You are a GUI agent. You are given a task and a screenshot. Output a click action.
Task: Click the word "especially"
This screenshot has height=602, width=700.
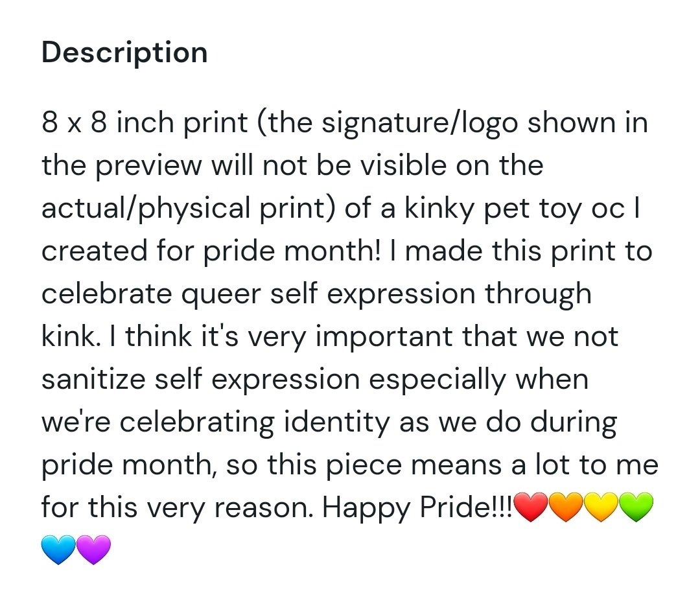point(437,379)
